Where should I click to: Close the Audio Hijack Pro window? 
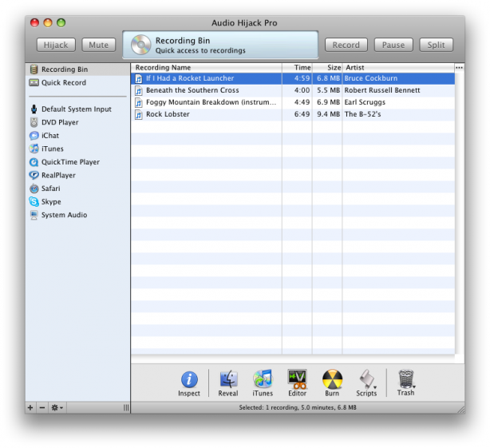(34, 22)
